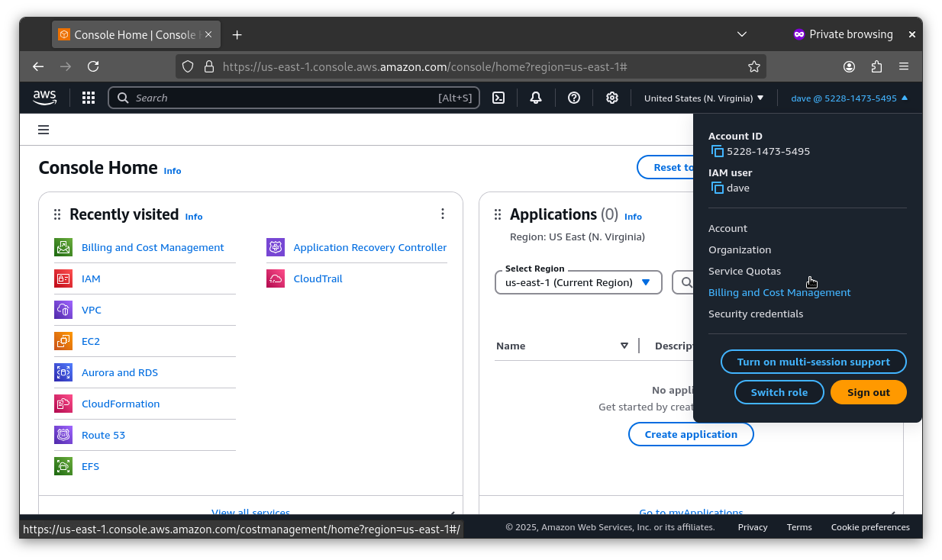Click the site lock security icon

[208, 66]
